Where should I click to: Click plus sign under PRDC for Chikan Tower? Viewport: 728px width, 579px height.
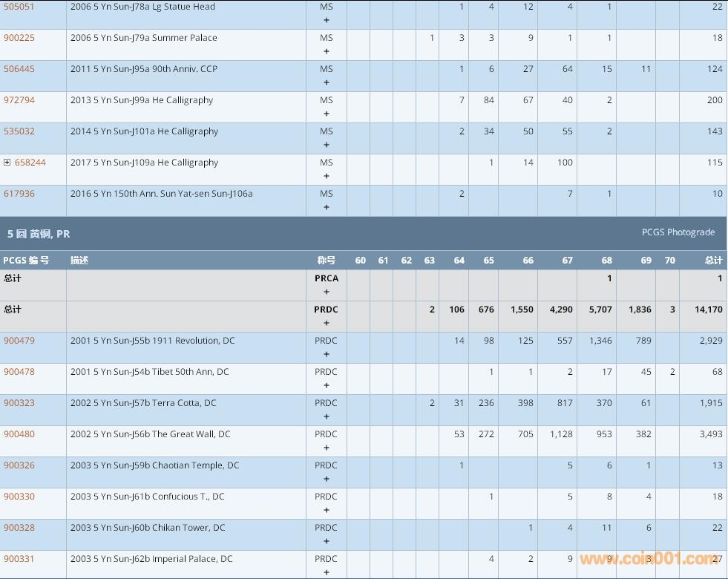(327, 542)
